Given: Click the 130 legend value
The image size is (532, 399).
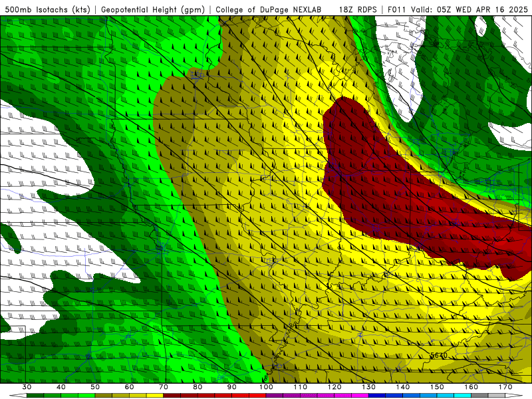Looking at the screenshot, I should tap(369, 387).
